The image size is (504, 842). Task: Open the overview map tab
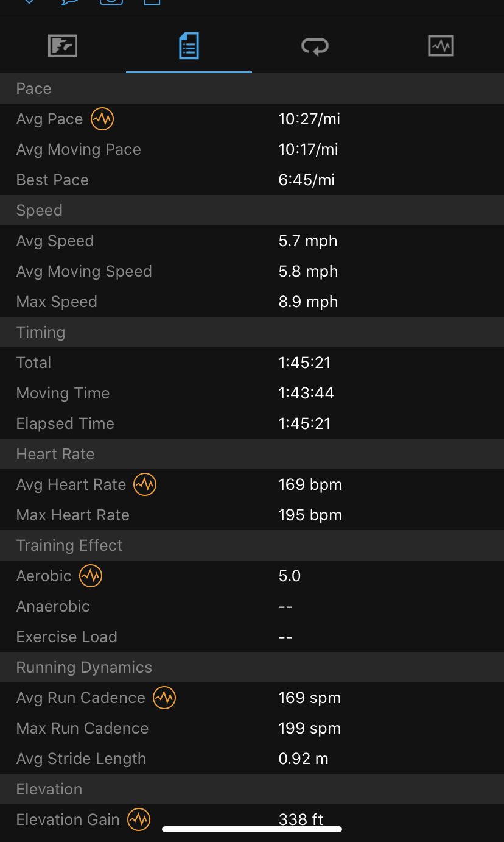click(63, 46)
